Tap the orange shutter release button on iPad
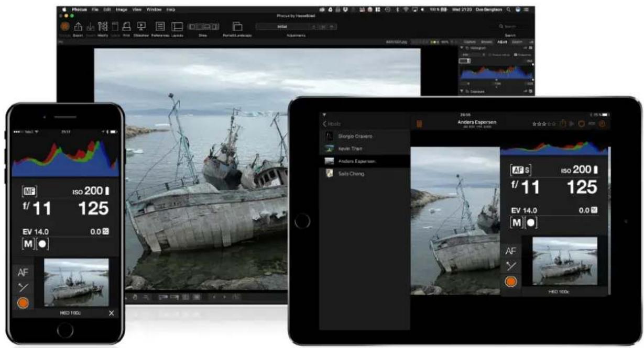644x348 pixels. coord(511,282)
